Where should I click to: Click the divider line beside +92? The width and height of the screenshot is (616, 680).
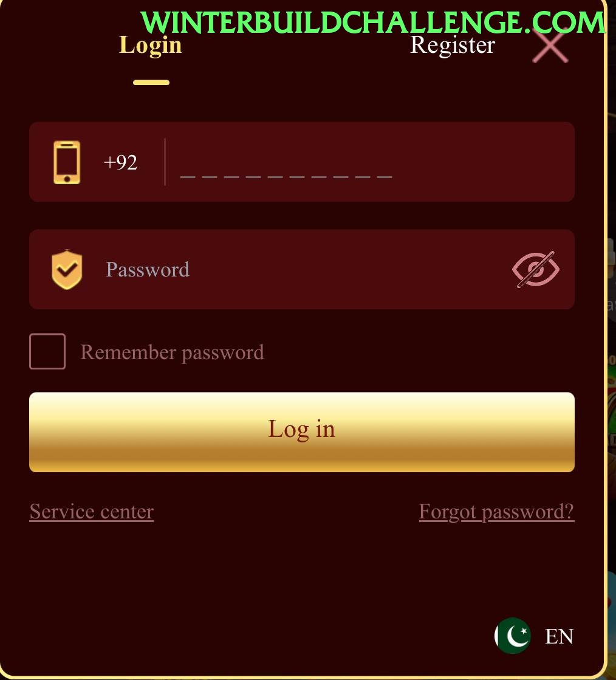(x=165, y=162)
